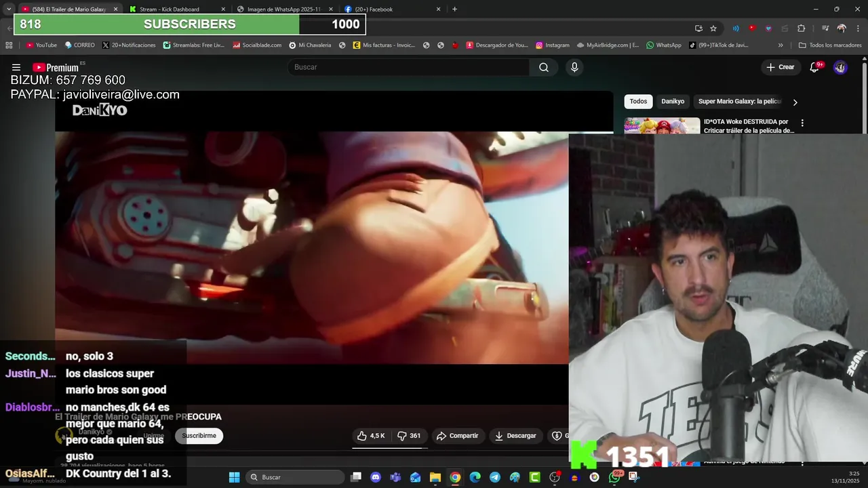This screenshot has height=488, width=868.
Task: Open the YouTube notifications bell
Action: click(816, 67)
